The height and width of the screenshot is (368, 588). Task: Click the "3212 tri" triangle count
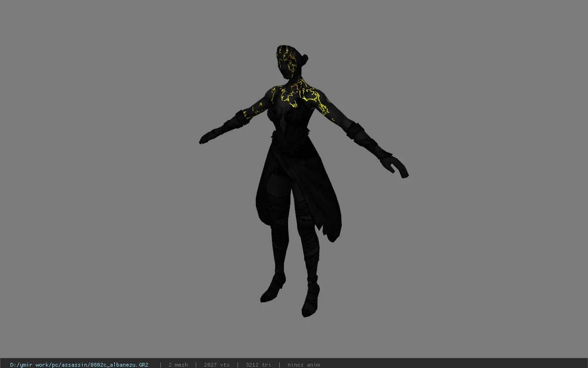(x=258, y=365)
